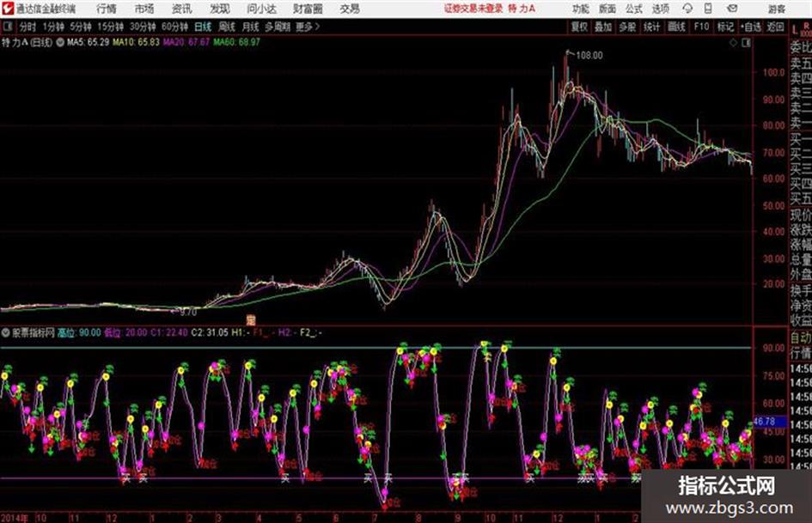Click the C2: 31.05 indicator value
The height and width of the screenshot is (523, 812).
[x=210, y=332]
